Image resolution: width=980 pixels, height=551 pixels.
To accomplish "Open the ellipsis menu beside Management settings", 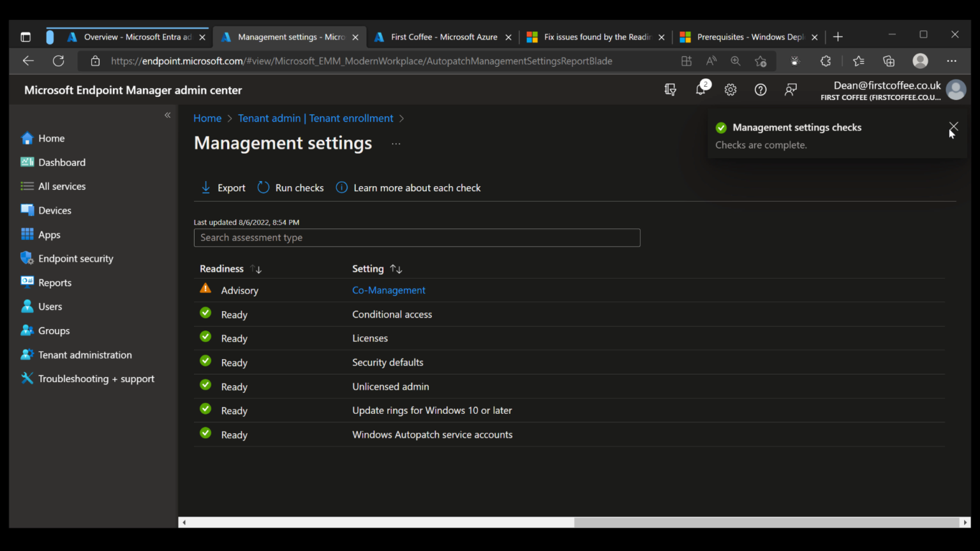I will pyautogui.click(x=396, y=143).
